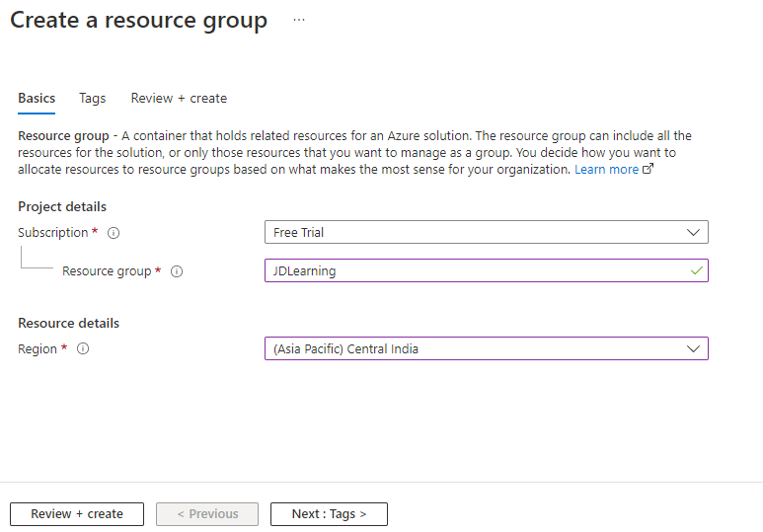Viewport: 763px width, 532px height.
Task: Expand Region using its chevron arrow
Action: pyautogui.click(x=693, y=349)
